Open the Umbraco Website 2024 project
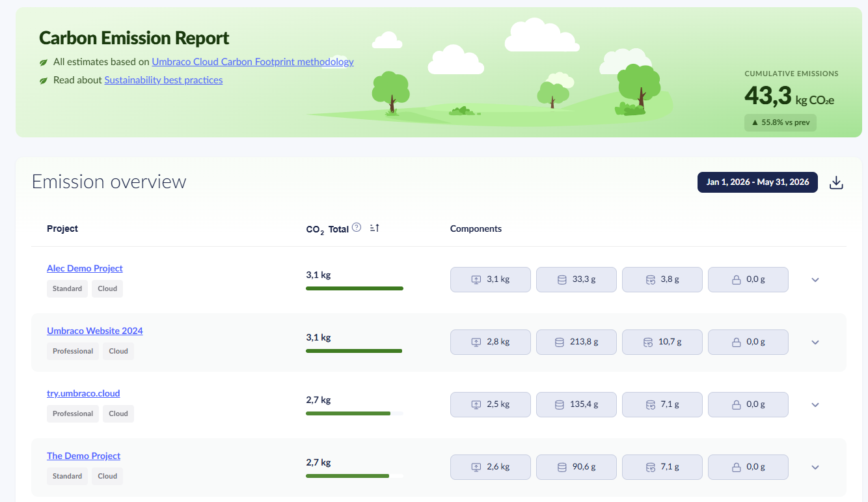The height and width of the screenshot is (502, 868). 95,331
